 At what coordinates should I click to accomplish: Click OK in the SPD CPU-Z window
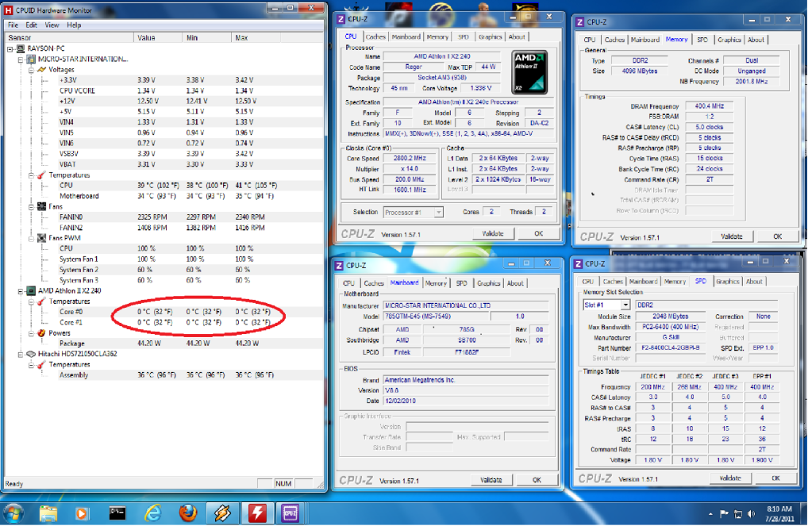point(775,478)
